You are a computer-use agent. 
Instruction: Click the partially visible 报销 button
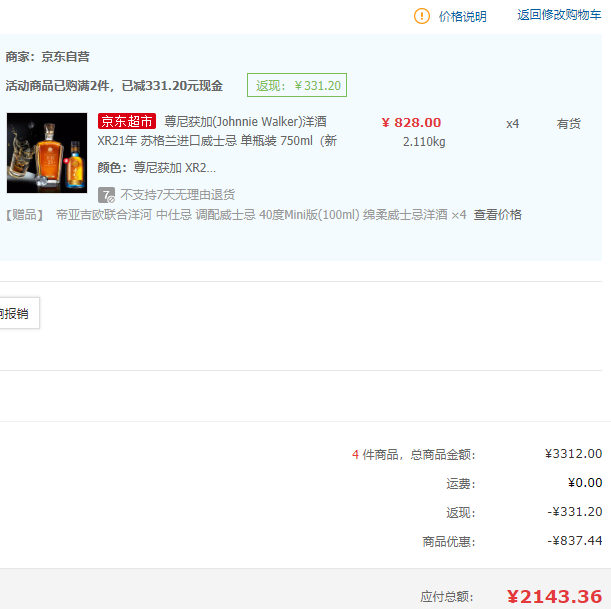point(18,313)
